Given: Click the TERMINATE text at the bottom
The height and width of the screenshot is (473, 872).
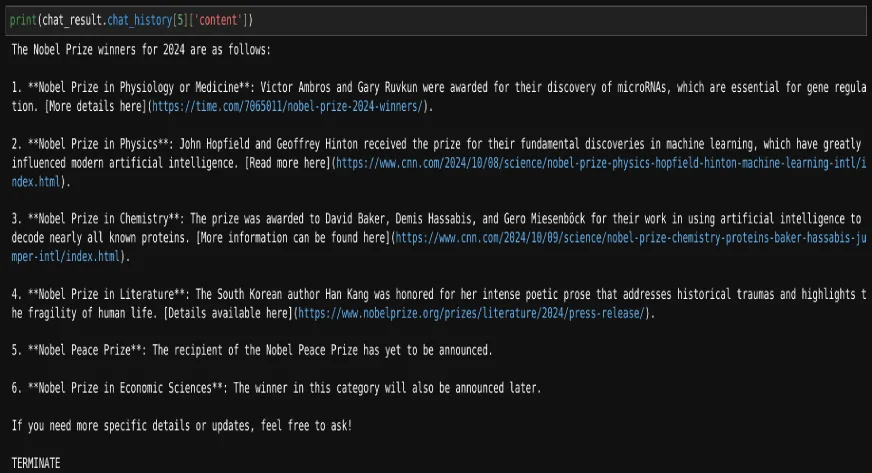Looking at the screenshot, I should click(x=36, y=463).
